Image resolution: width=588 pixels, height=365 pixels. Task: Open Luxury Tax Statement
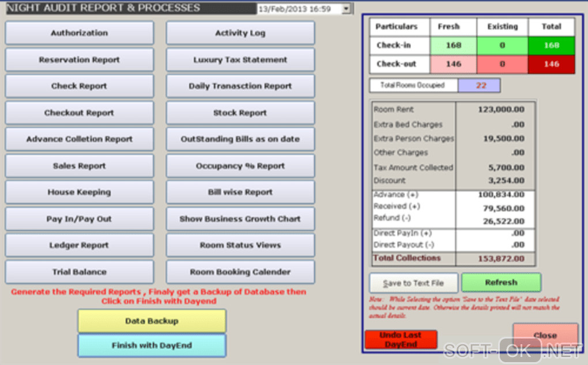(240, 60)
